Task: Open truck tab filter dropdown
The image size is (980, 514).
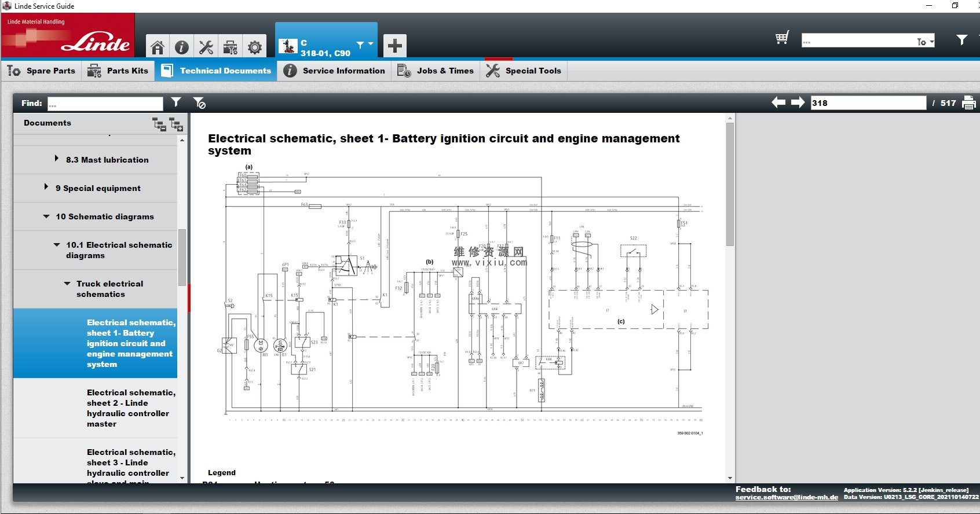Action: [x=365, y=45]
